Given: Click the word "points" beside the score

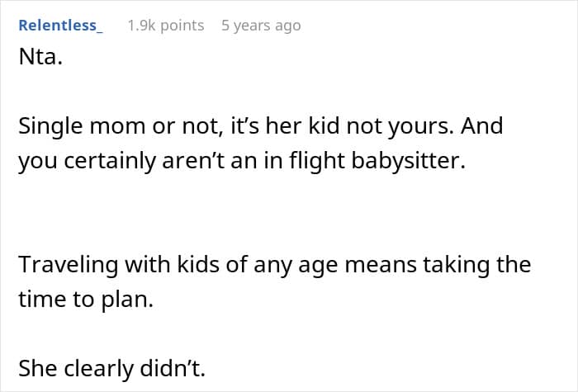Looking at the screenshot, I should click(x=182, y=26).
